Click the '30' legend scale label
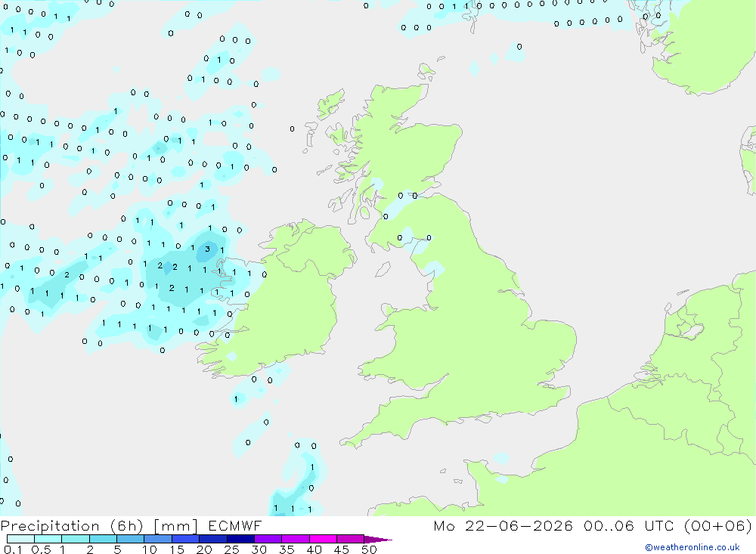The image size is (756, 554). point(259,549)
